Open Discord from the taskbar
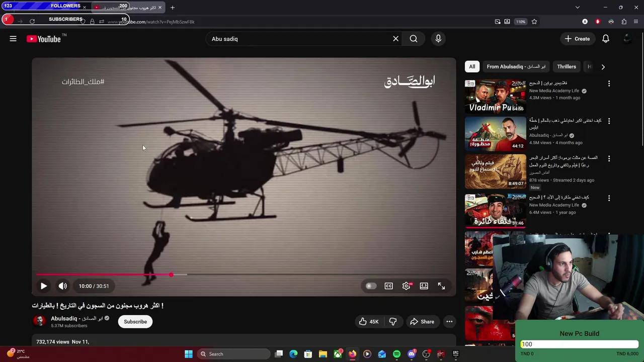Viewport: 644px width, 362px height. tap(412, 354)
